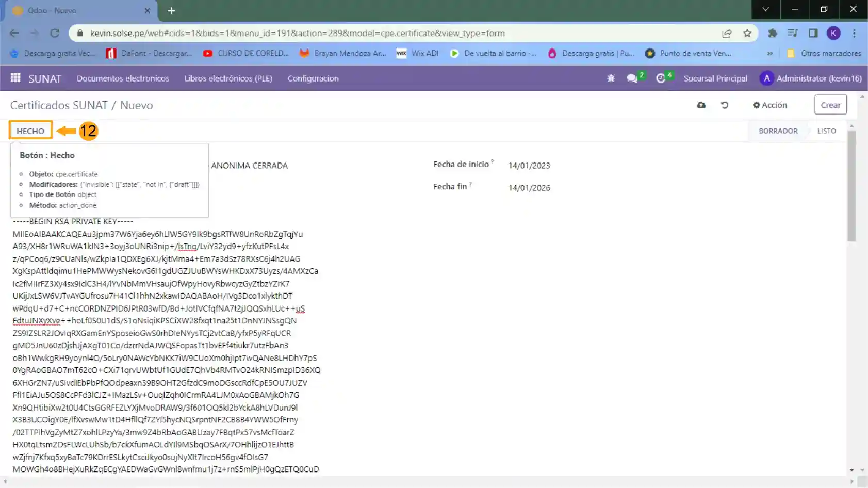868x488 pixels.
Task: Click the form scrollbar down arrow
Action: pos(851,470)
